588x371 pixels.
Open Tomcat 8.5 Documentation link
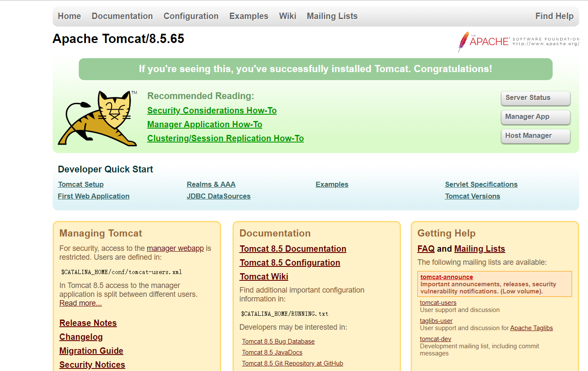pos(293,249)
